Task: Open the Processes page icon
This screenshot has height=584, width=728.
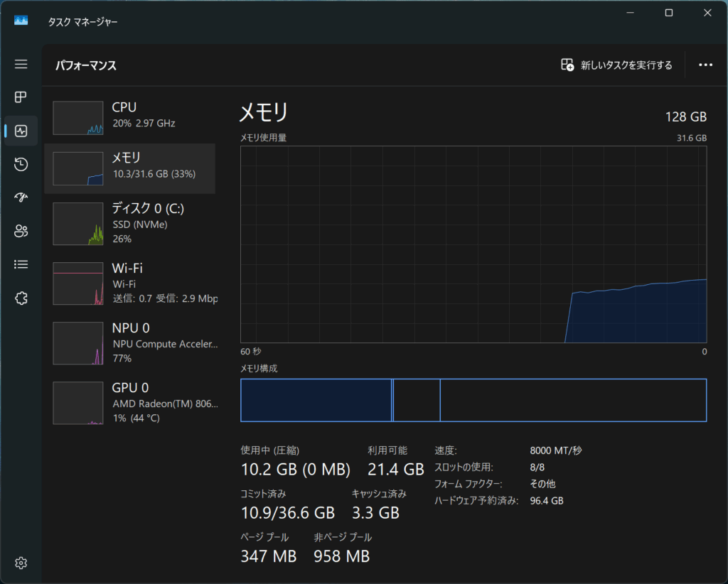Action: (x=21, y=97)
